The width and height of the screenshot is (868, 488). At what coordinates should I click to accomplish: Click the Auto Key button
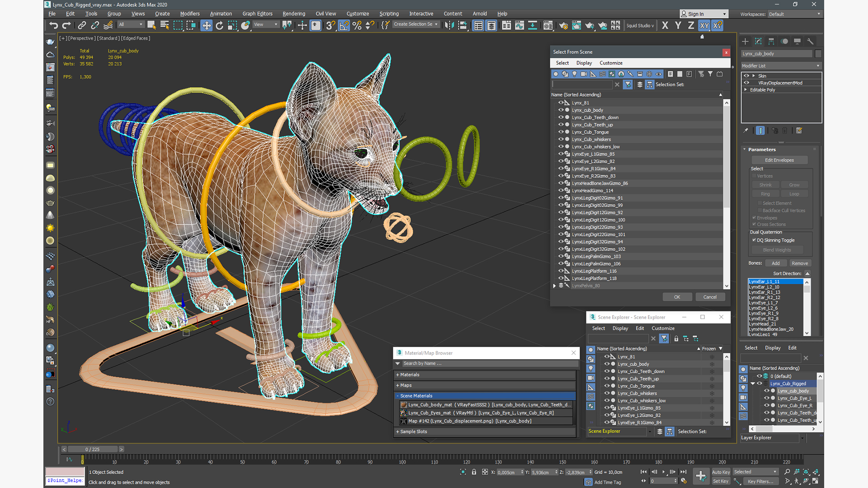point(721,472)
